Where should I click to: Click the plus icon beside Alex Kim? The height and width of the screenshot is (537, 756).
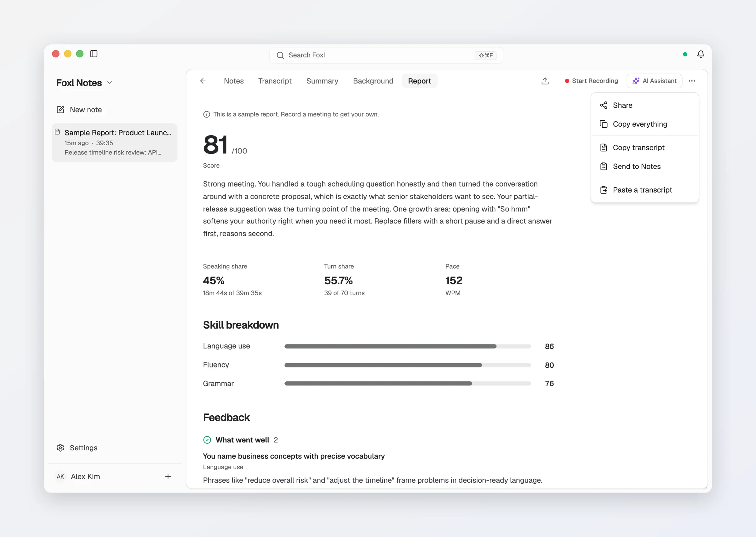(x=168, y=476)
